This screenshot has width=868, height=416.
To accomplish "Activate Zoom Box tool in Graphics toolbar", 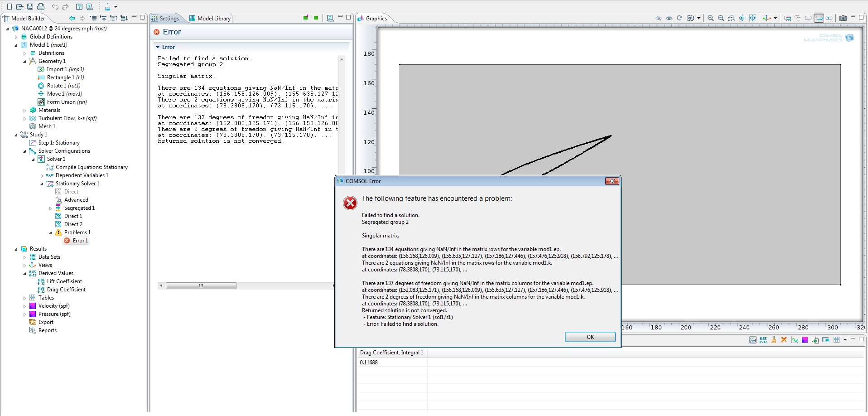I will coord(732,18).
